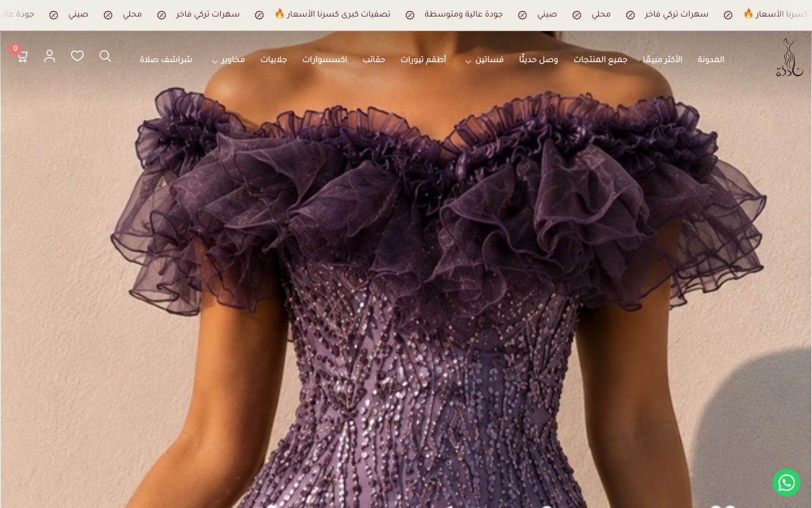812x508 pixels.
Task: Open the أطقم تيورات category
Action: (x=423, y=60)
